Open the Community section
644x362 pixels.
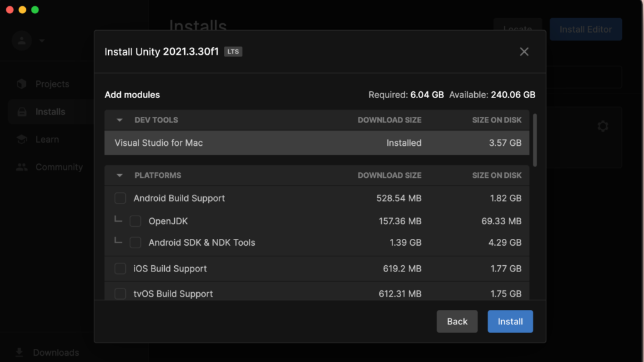click(59, 167)
